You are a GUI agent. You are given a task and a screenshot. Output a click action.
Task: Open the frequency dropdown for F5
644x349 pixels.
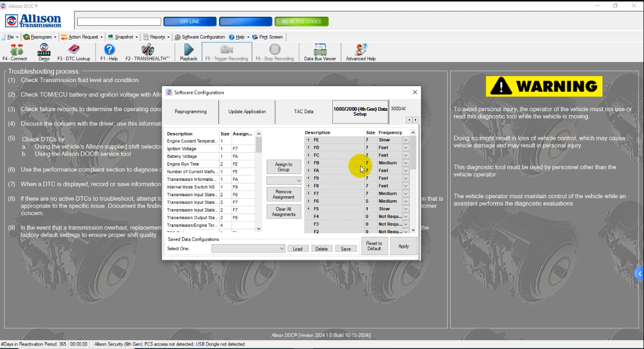click(406, 209)
